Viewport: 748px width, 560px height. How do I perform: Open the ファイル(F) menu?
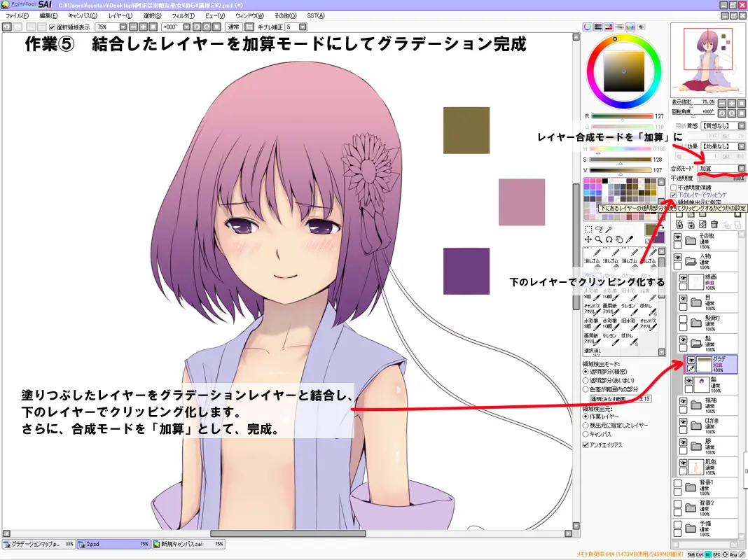[18, 15]
